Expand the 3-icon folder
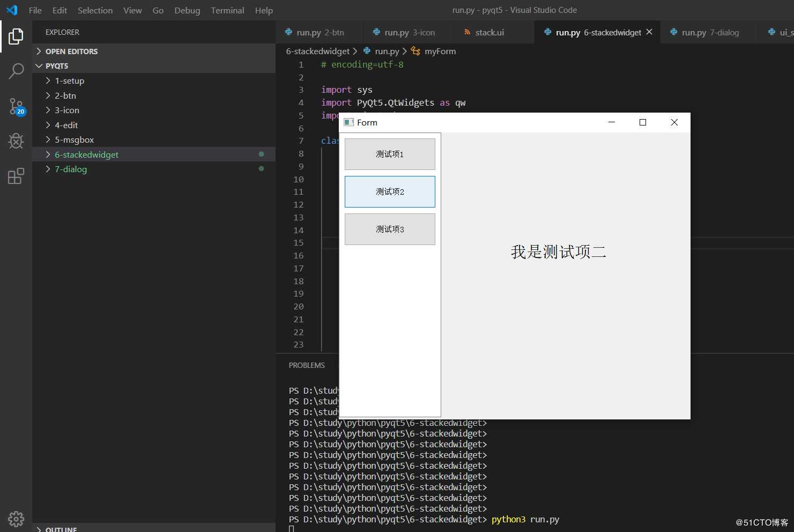 click(x=48, y=110)
